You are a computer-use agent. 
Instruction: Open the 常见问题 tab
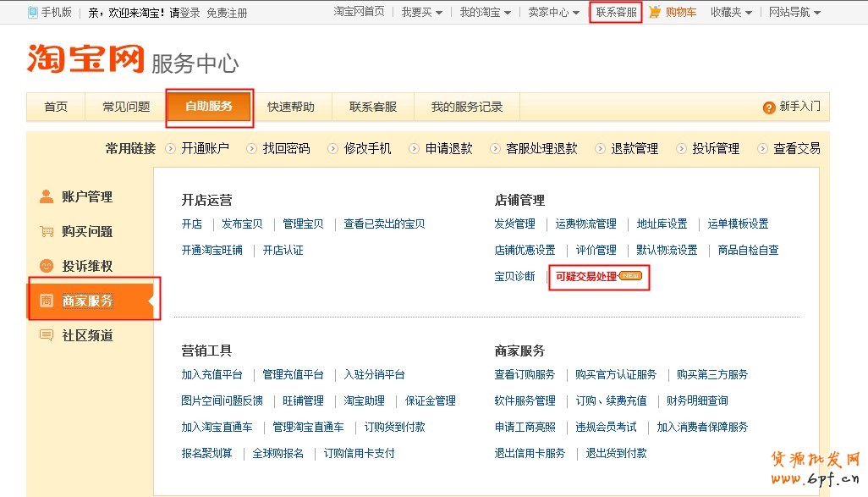click(126, 107)
